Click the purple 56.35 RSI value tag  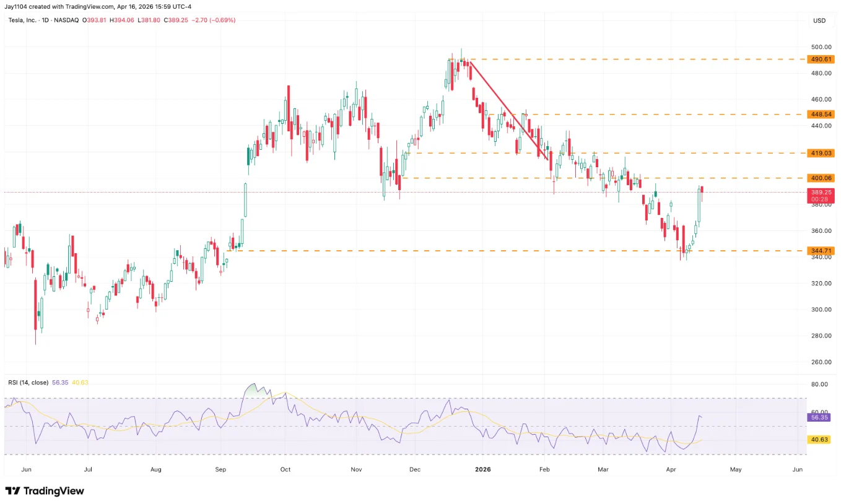coord(818,419)
